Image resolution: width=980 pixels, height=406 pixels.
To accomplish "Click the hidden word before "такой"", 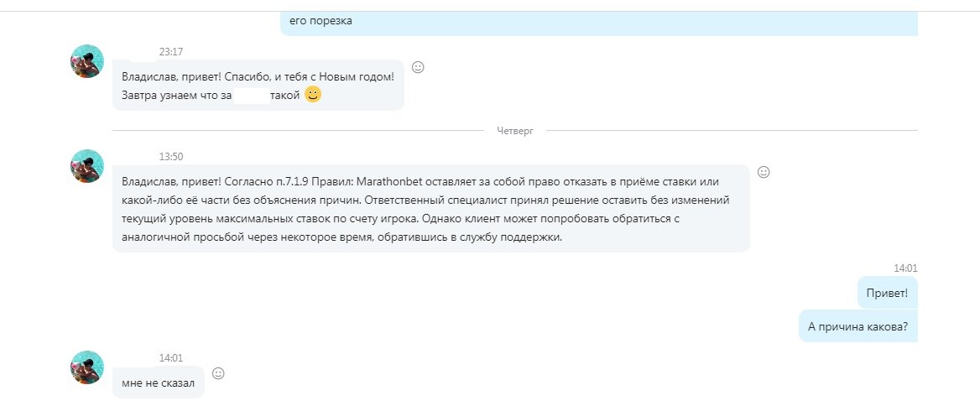I will point(251,96).
